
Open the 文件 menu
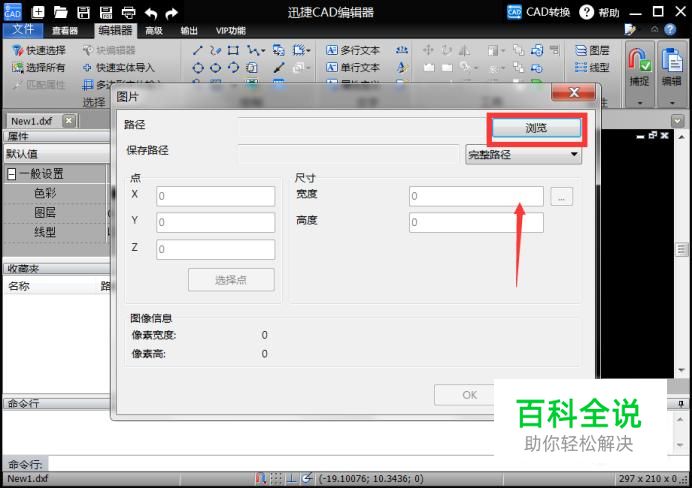pos(23,30)
